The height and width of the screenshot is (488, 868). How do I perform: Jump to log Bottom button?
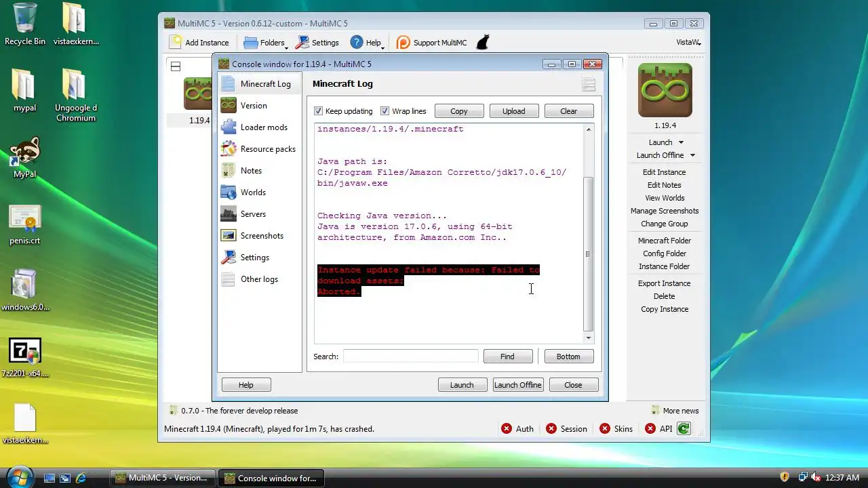[568, 357]
